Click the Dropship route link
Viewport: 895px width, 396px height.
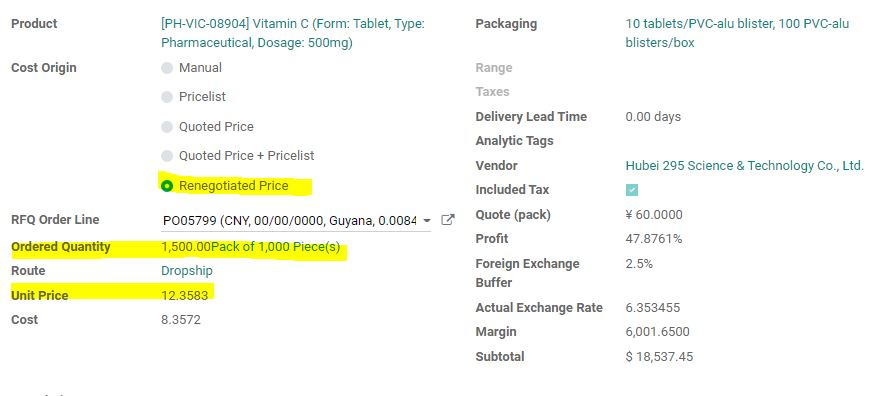tap(187, 270)
